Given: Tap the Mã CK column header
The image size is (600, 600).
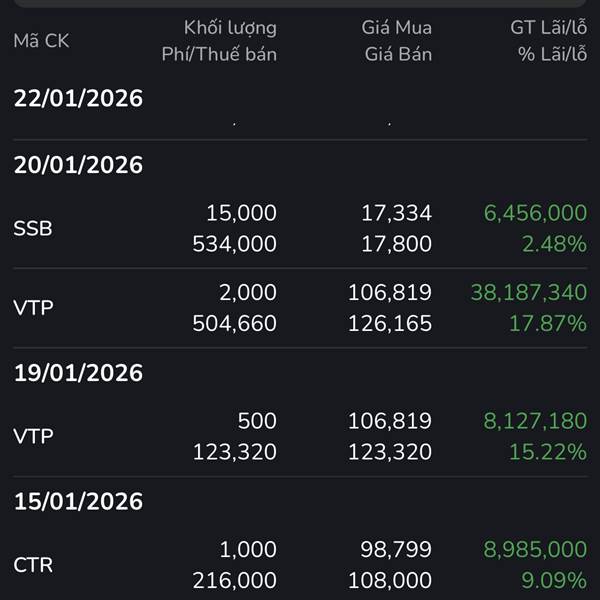Looking at the screenshot, I should (42, 41).
